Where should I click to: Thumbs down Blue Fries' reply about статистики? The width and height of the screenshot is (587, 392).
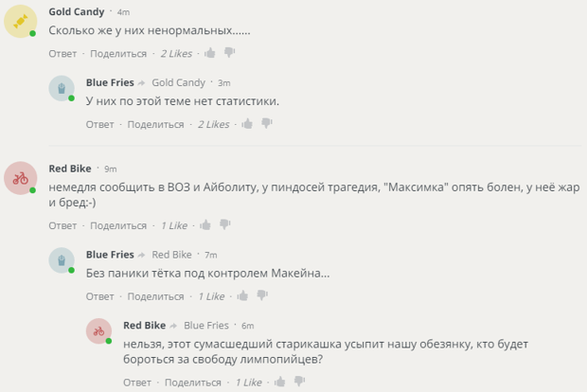pos(267,124)
